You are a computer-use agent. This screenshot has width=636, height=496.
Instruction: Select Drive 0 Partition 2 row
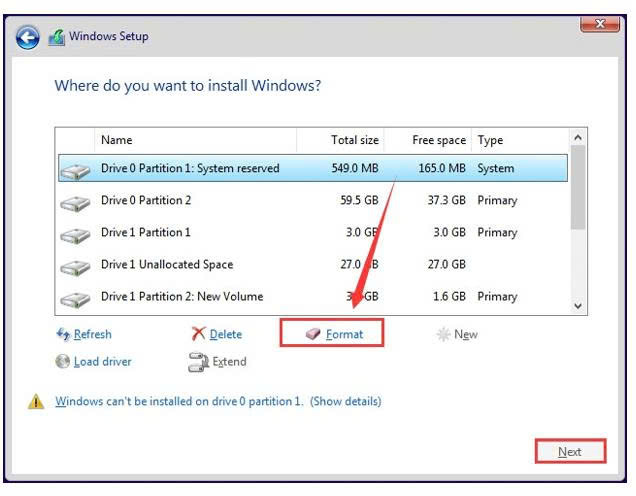(x=313, y=200)
